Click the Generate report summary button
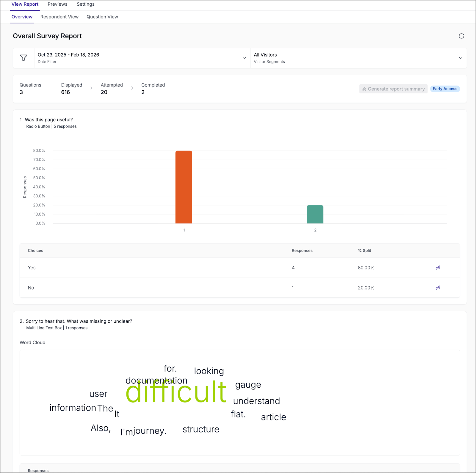 click(393, 89)
